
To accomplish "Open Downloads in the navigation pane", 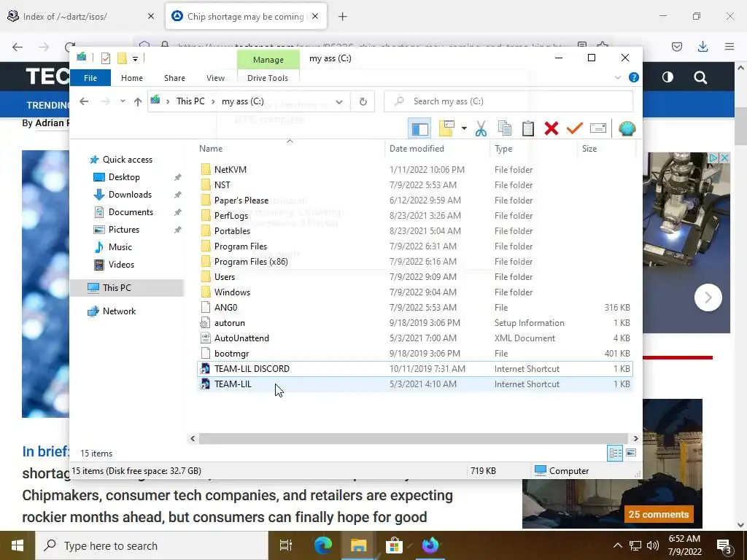I will (130, 194).
